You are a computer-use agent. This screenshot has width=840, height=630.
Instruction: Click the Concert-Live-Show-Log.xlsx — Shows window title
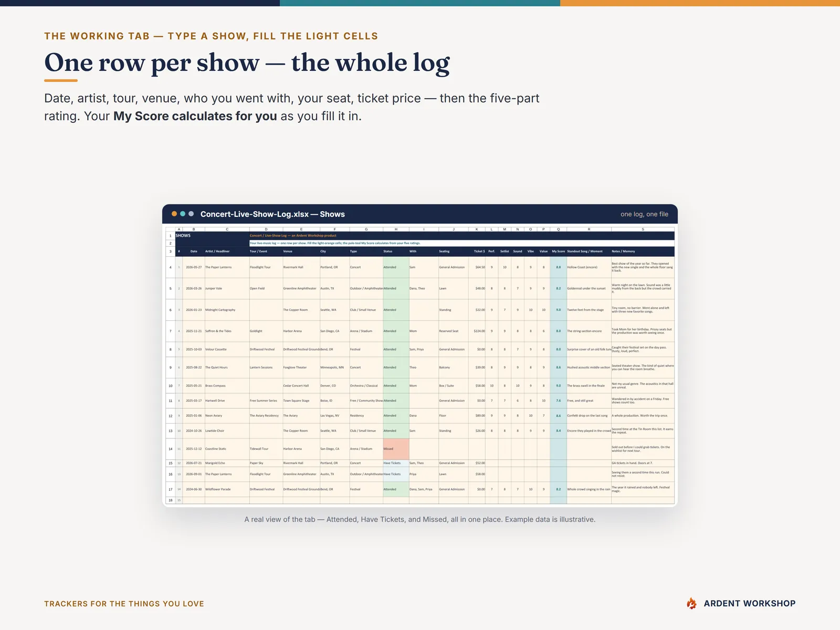coord(272,214)
